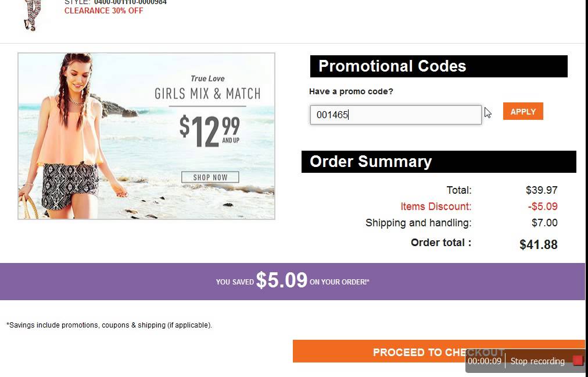The height and width of the screenshot is (377, 588).
Task: Click the red stop recording square
Action: (x=578, y=361)
